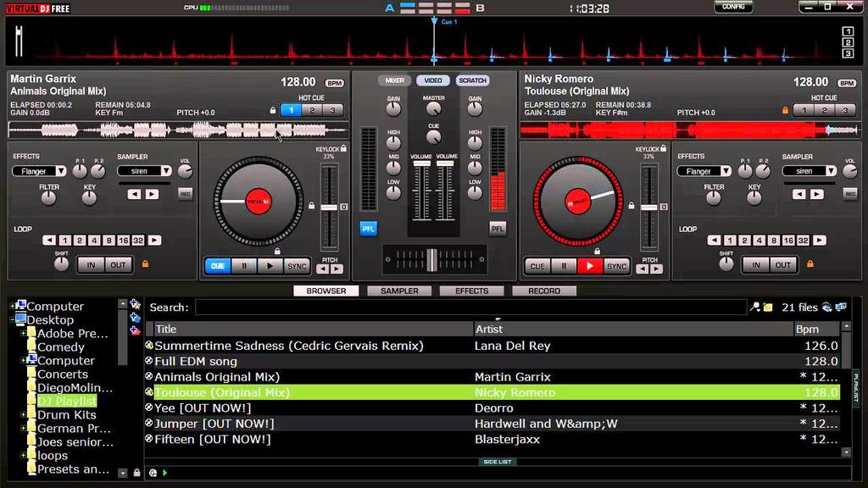Open the RECORD tab
Image resolution: width=868 pixels, height=488 pixels.
coord(543,291)
